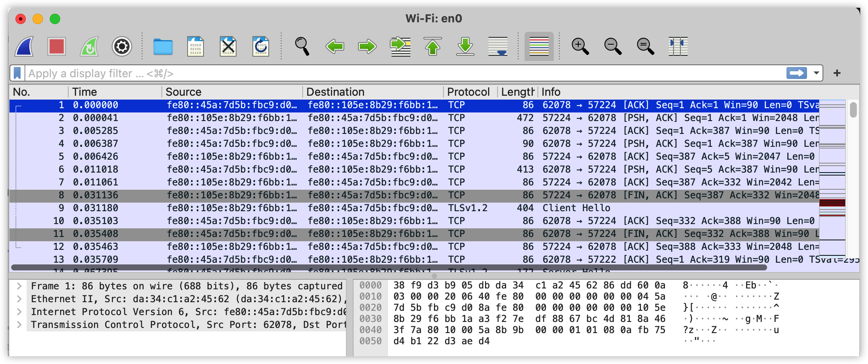
Task: Save this capture file icon
Action: pos(196,46)
